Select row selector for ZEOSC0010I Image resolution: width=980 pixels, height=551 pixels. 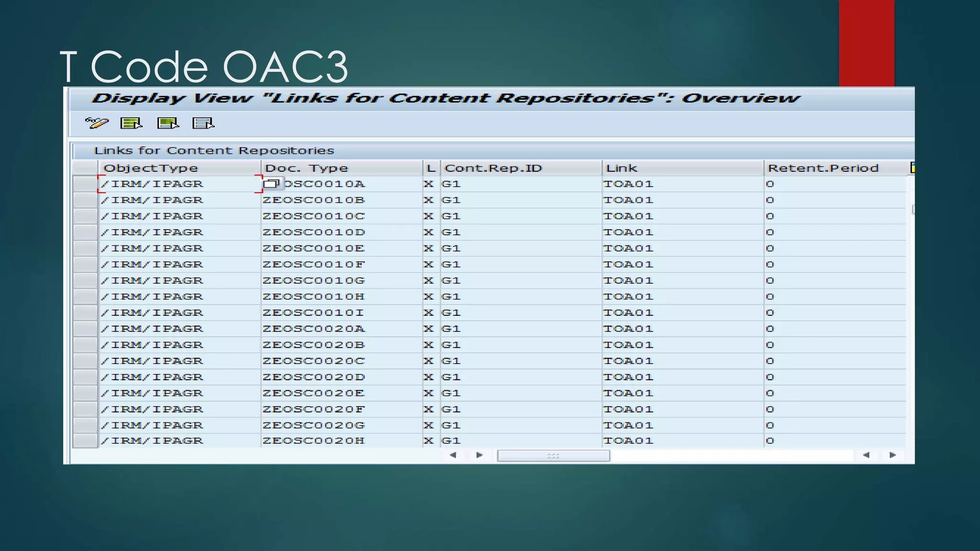point(85,313)
